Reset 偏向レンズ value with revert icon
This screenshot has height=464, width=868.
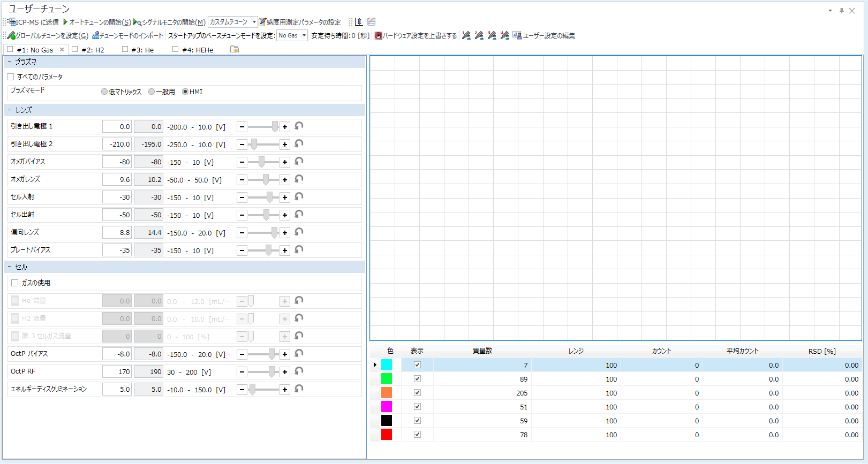click(x=299, y=232)
